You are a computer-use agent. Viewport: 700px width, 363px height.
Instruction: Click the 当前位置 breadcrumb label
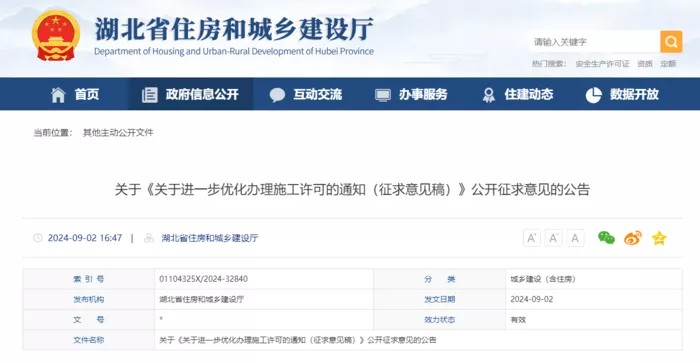coord(53,133)
